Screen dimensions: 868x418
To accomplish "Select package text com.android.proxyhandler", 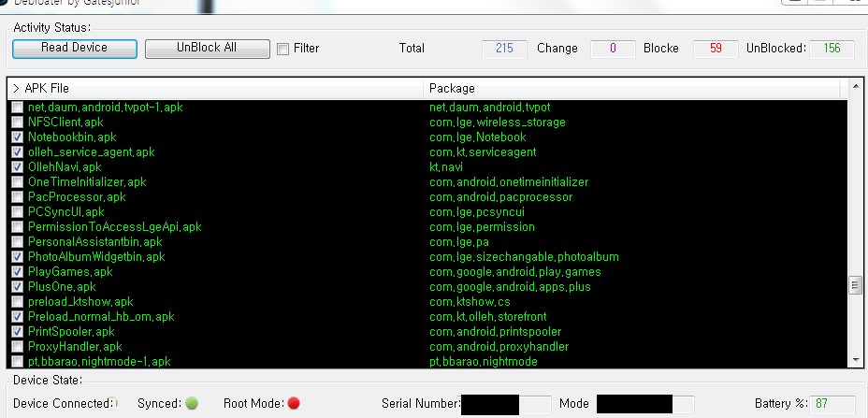I will [x=499, y=346].
